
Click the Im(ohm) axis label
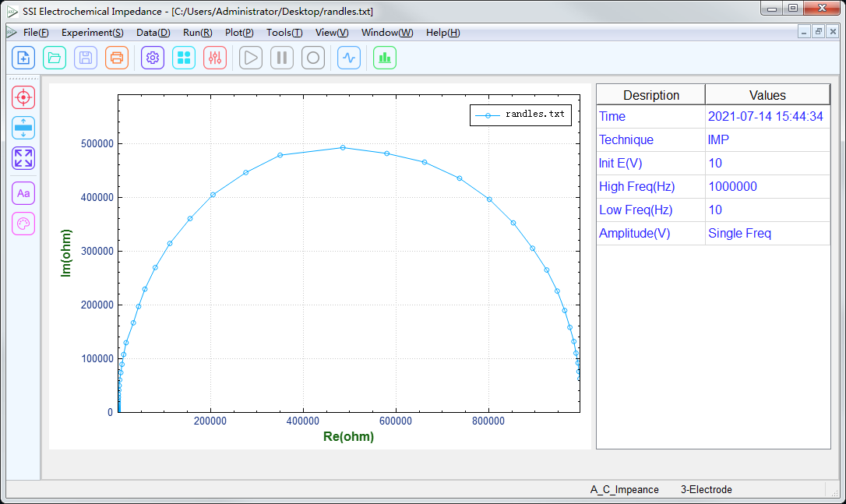[x=65, y=253]
